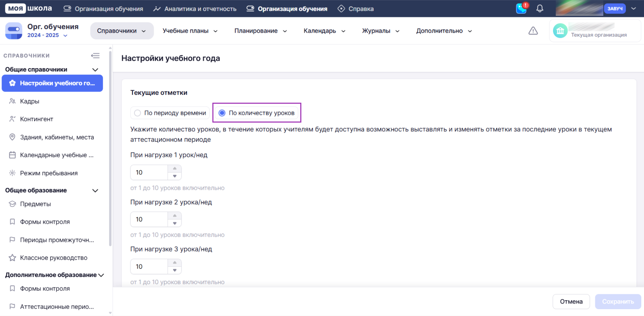Open the phone messages icon with alert
The image size is (644, 316).
click(x=522, y=8)
